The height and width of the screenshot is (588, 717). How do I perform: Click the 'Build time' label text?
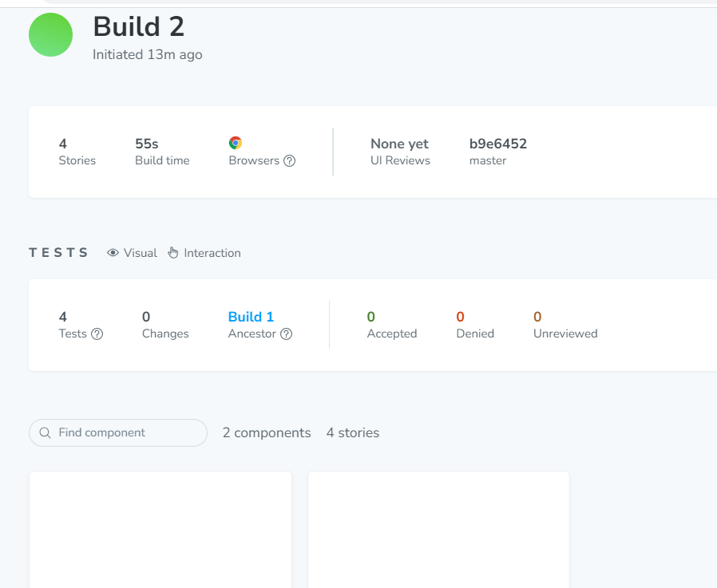pos(162,161)
